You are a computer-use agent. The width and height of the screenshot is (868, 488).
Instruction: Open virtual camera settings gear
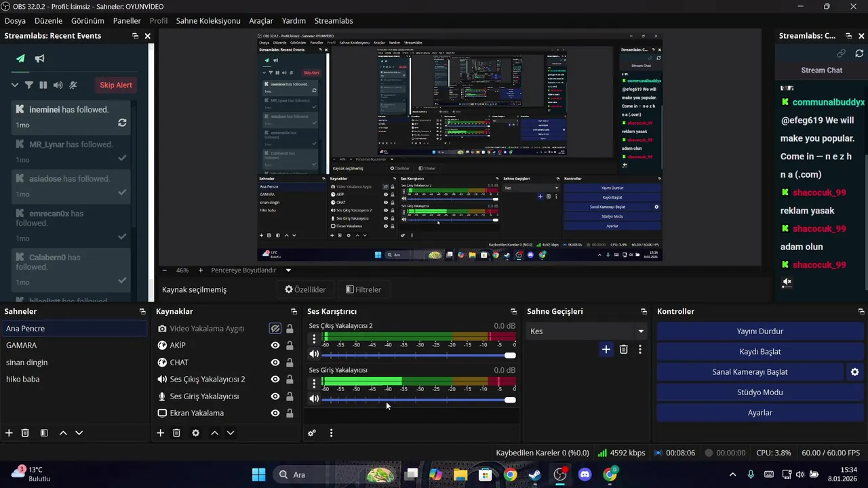pyautogui.click(x=854, y=371)
